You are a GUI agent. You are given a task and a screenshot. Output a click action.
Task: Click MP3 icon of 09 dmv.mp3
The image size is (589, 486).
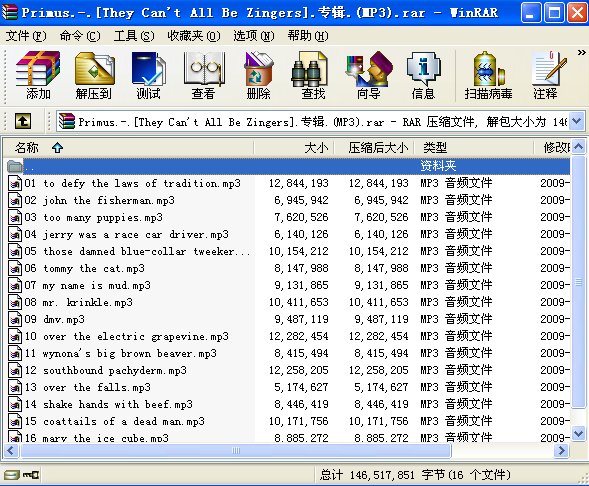pyautogui.click(x=15, y=319)
